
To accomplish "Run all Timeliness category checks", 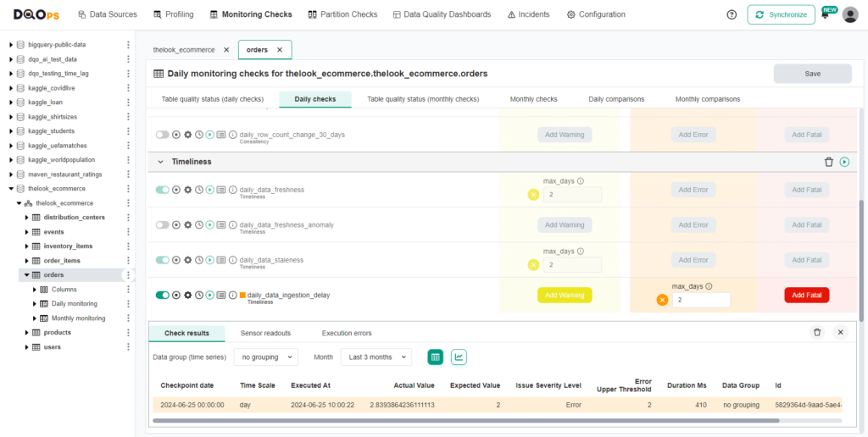I will (844, 162).
